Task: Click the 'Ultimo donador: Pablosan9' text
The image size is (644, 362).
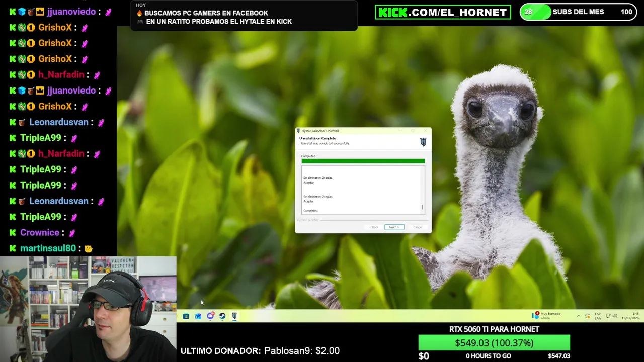Action: [x=260, y=351]
